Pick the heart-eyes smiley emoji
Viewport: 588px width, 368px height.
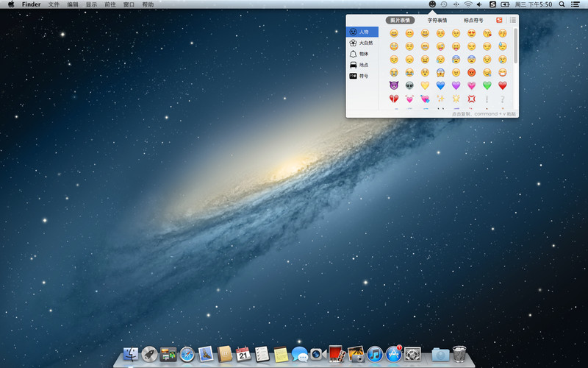pos(471,33)
